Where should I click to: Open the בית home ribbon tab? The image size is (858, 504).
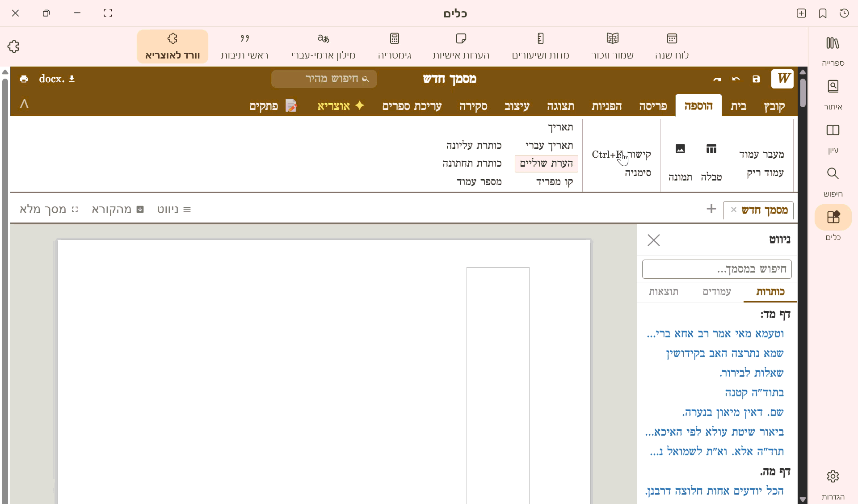tap(738, 106)
